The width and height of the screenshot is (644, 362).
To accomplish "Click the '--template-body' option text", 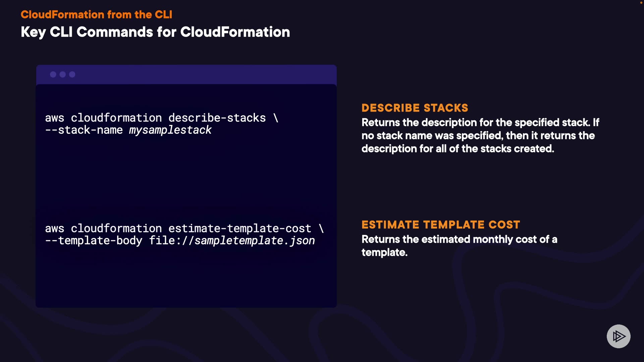I will [94, 241].
